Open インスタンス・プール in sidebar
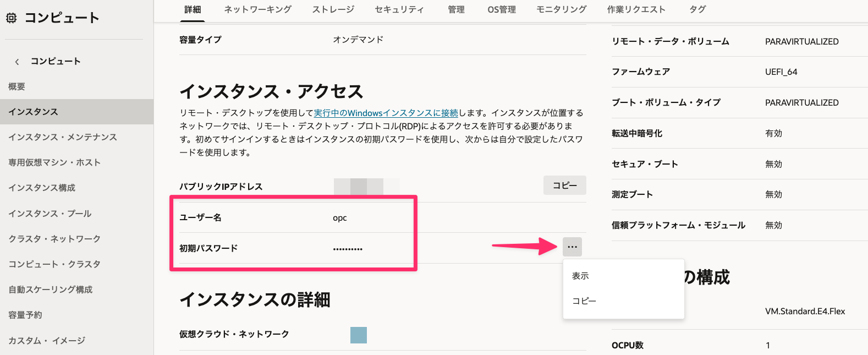The width and height of the screenshot is (868, 355). pos(50,214)
